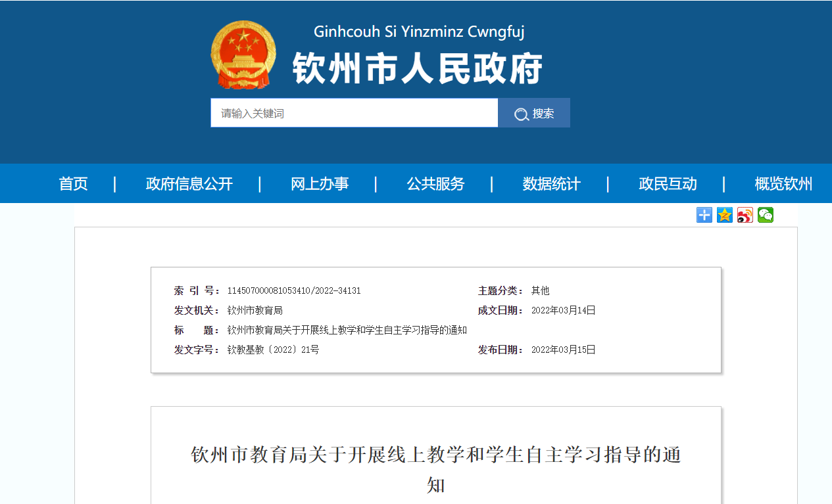The width and height of the screenshot is (832, 504).
Task: Open the 政府信息公开 navigation item
Action: point(189,184)
